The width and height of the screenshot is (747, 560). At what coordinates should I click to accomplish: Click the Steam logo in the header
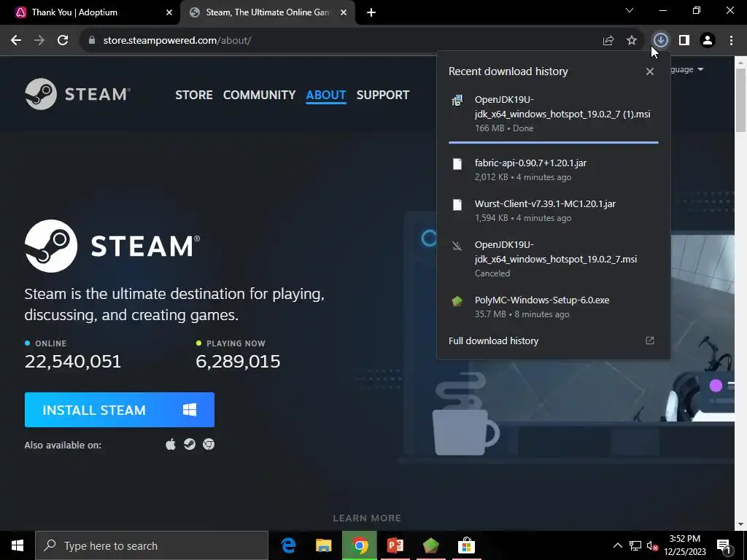[77, 94]
